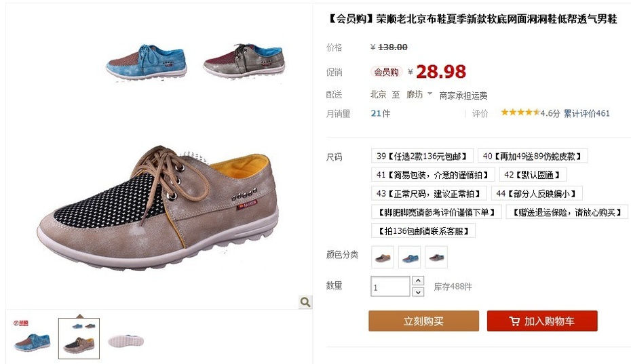Choose size 44【部分人反映偏小】option

tap(537, 193)
